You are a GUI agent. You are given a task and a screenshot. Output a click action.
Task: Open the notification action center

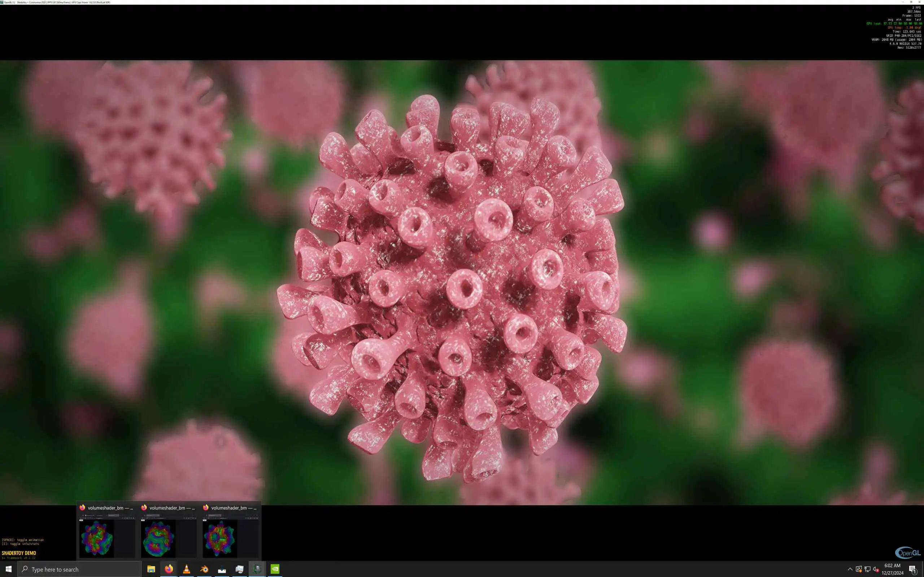coord(912,569)
